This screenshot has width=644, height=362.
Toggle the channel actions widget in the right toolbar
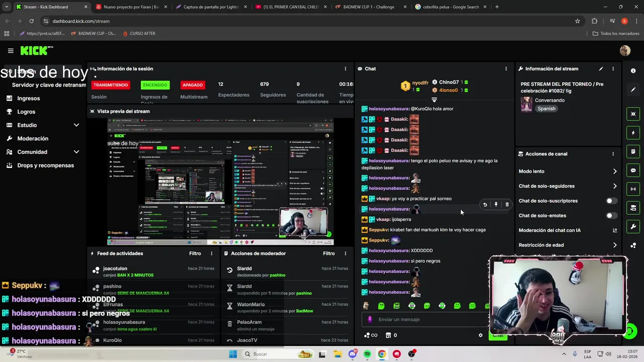[x=633, y=208]
